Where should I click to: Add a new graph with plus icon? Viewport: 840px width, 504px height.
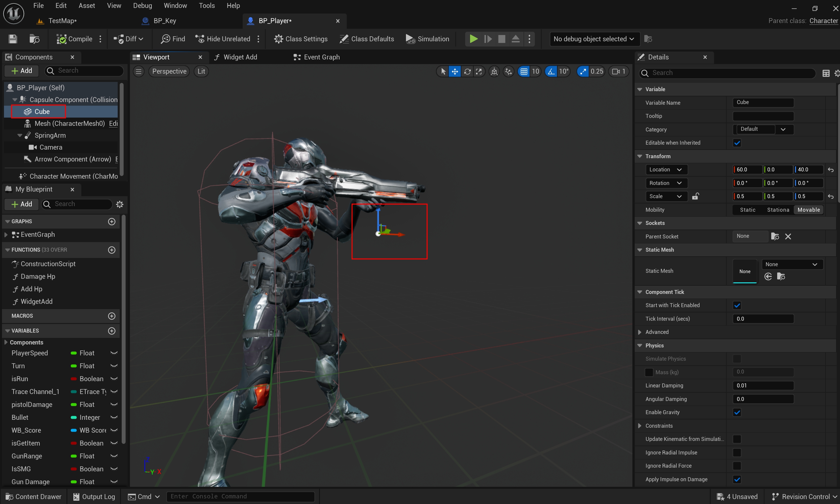[111, 221]
